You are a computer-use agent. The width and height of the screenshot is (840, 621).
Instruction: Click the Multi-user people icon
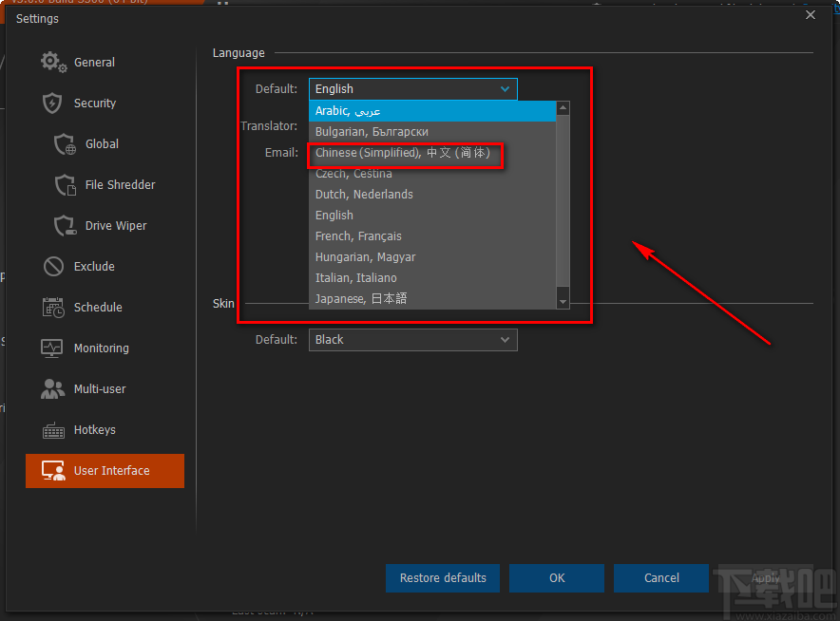(x=52, y=388)
